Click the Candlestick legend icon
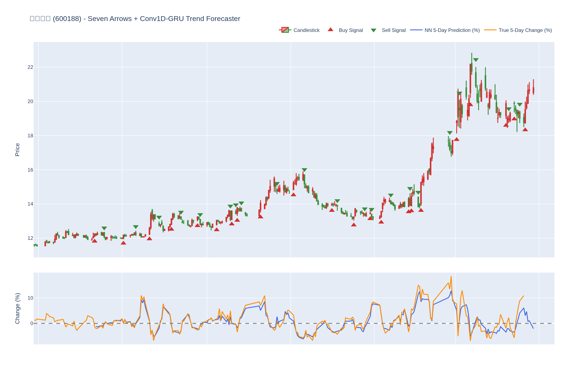588x378 pixels. click(285, 30)
